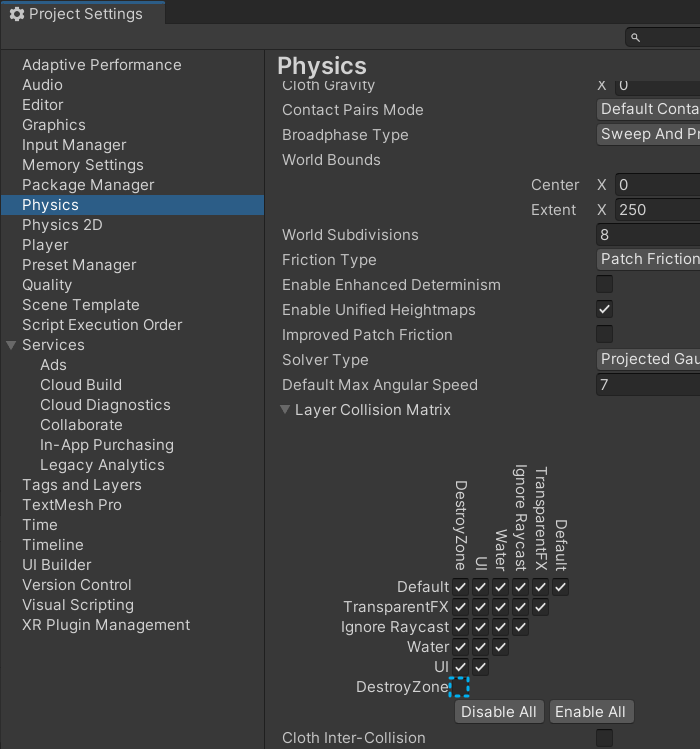Click the World Subdivisions value field
The width and height of the screenshot is (700, 749).
pyautogui.click(x=648, y=235)
